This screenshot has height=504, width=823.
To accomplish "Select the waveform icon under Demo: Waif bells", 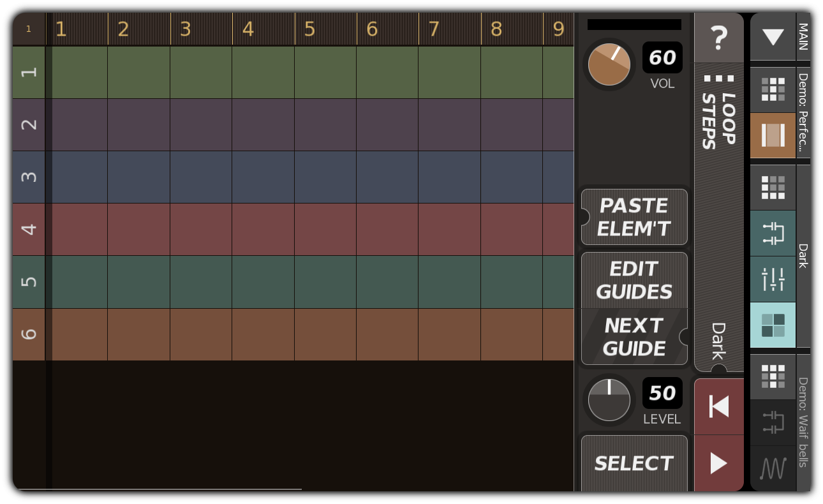I will pyautogui.click(x=773, y=469).
